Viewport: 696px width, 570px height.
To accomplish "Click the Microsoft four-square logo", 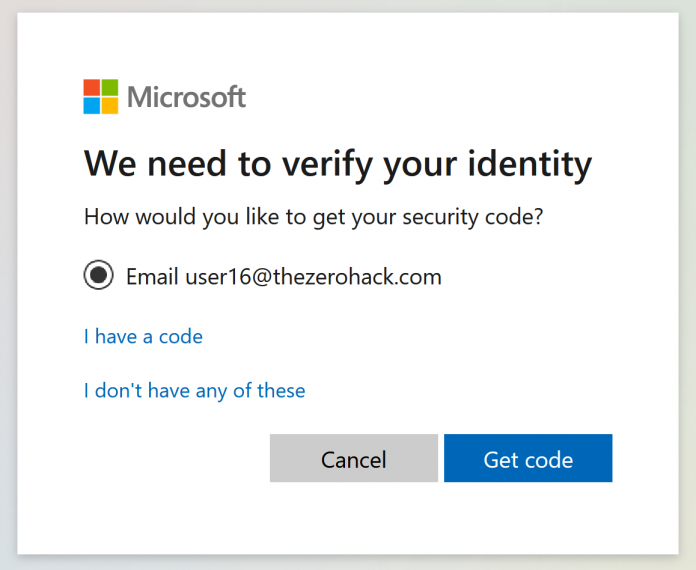I will [x=101, y=96].
